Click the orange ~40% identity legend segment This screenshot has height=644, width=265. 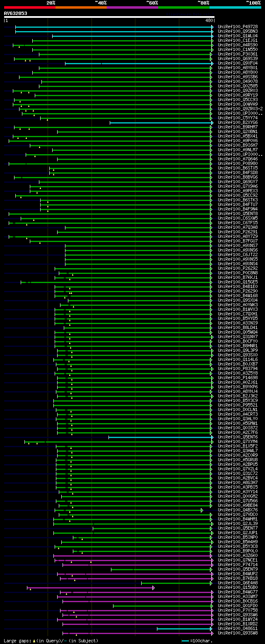coord(81,7)
